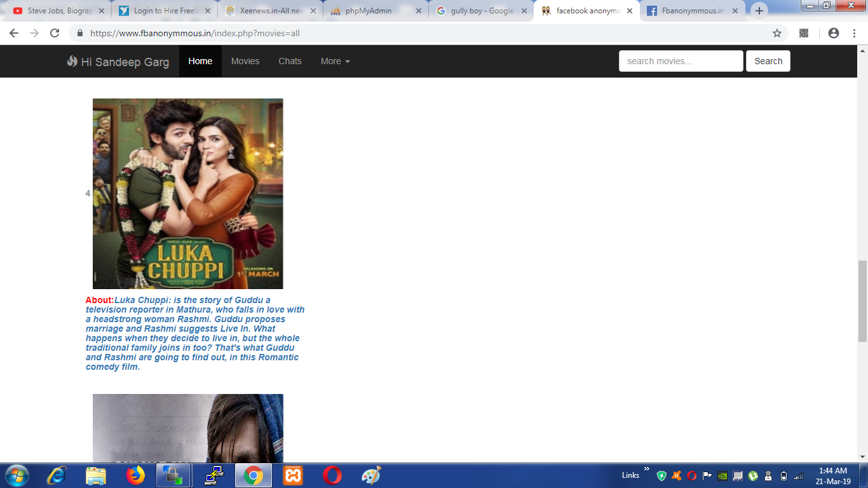Open the partially visible poster below Luka Chuppi
The height and width of the screenshot is (488, 868).
(x=188, y=428)
